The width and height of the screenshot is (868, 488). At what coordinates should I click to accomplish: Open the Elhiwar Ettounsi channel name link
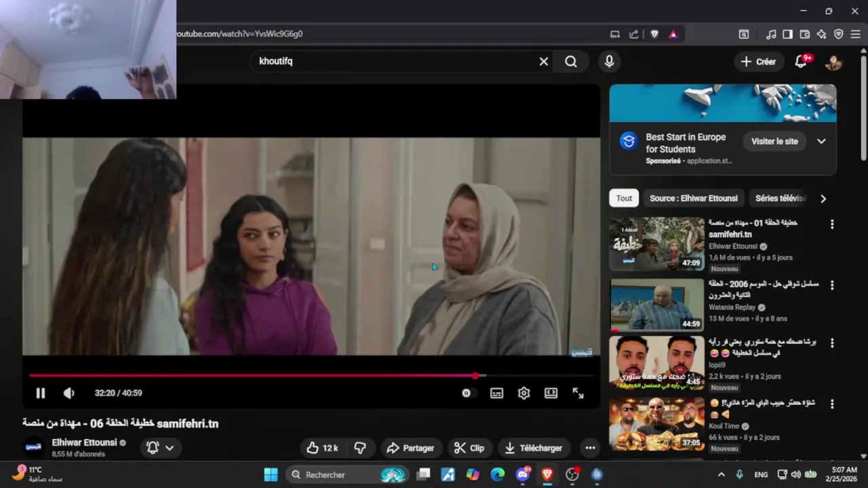(85, 443)
